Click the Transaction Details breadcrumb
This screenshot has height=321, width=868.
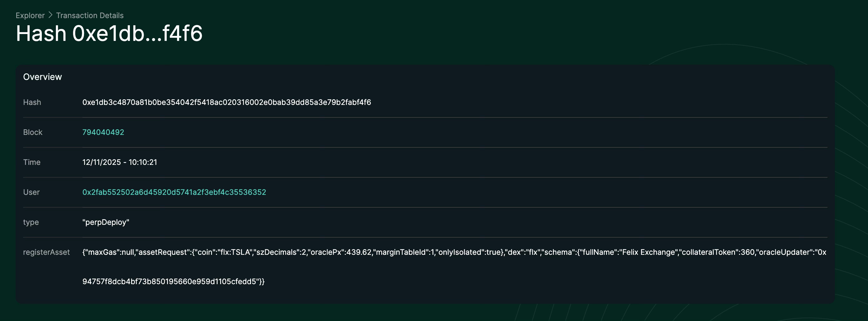[90, 16]
